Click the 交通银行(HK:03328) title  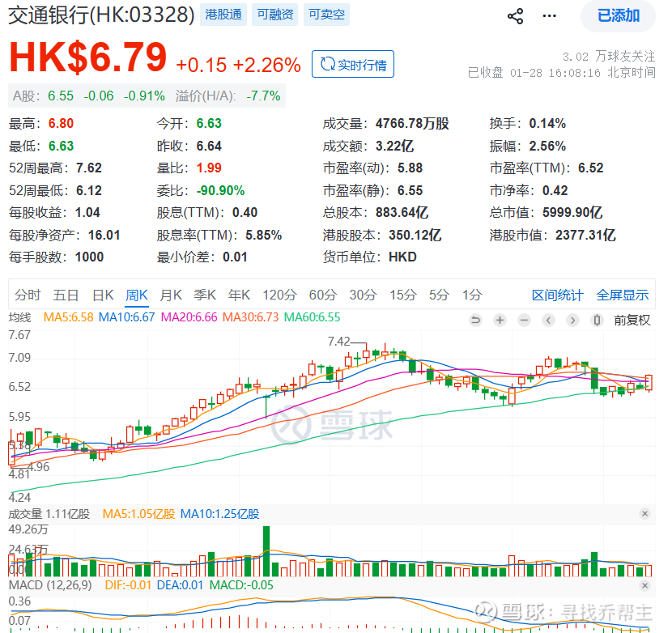(x=101, y=15)
